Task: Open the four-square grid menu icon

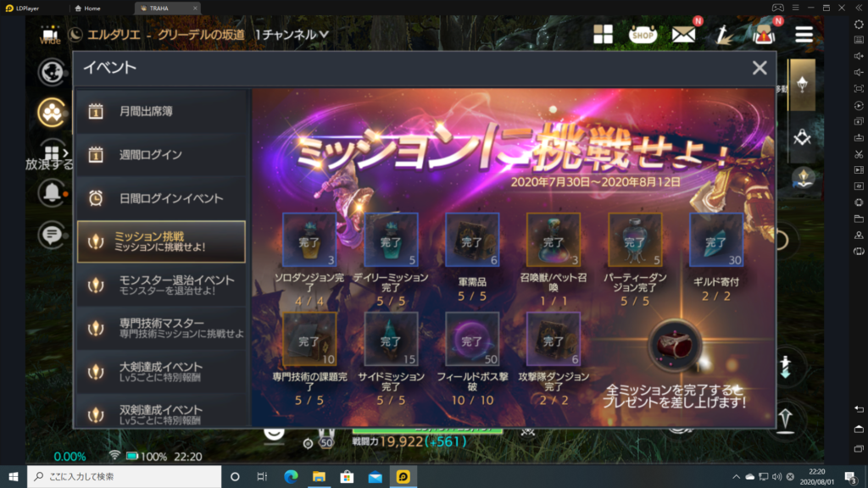Action: coord(603,34)
